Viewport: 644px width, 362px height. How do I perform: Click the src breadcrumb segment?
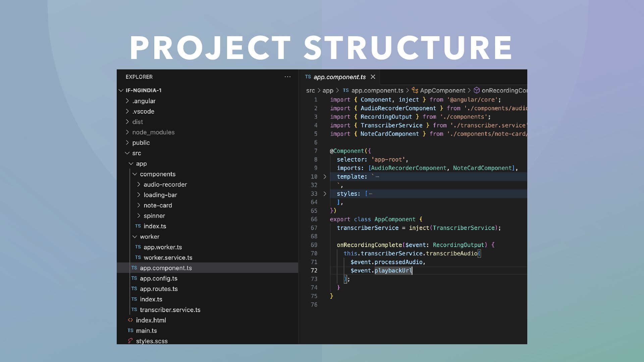tap(310, 90)
